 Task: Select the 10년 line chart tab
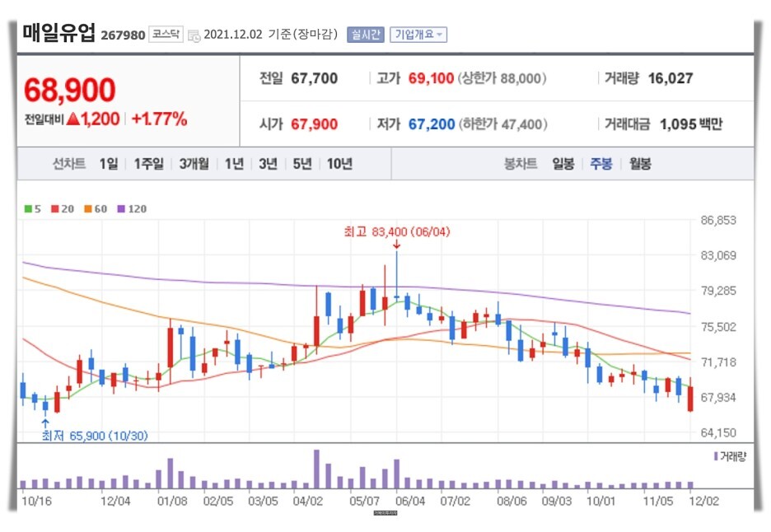tap(339, 164)
